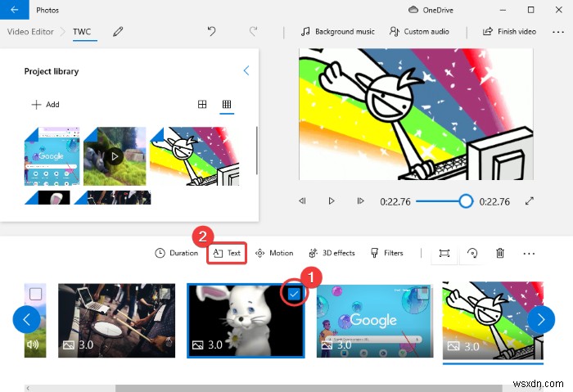Open storyboard toolbar more options menu
The height and width of the screenshot is (392, 573).
coord(529,254)
